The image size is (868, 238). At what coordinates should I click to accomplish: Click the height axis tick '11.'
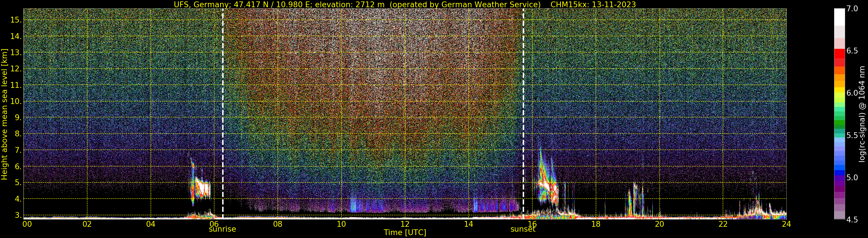click(x=16, y=85)
